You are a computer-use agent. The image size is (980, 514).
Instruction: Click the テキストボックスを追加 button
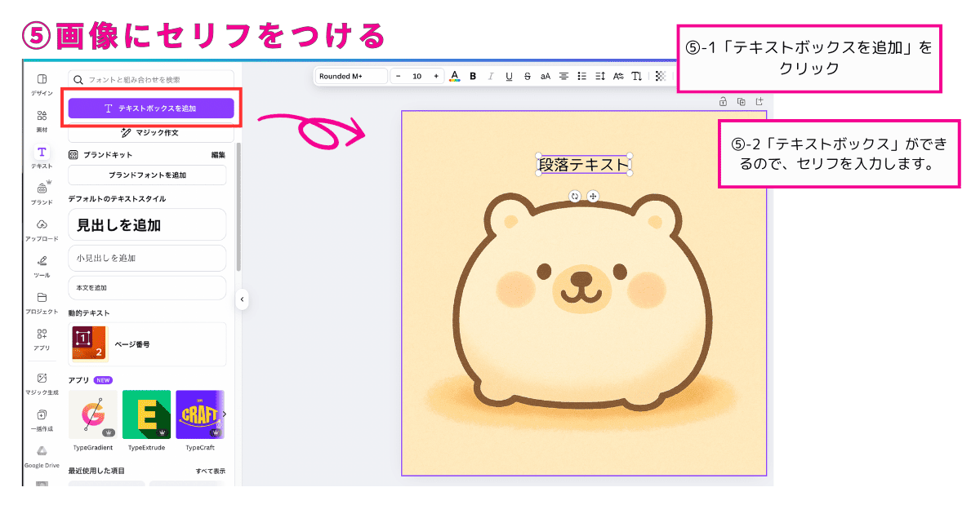tap(151, 108)
